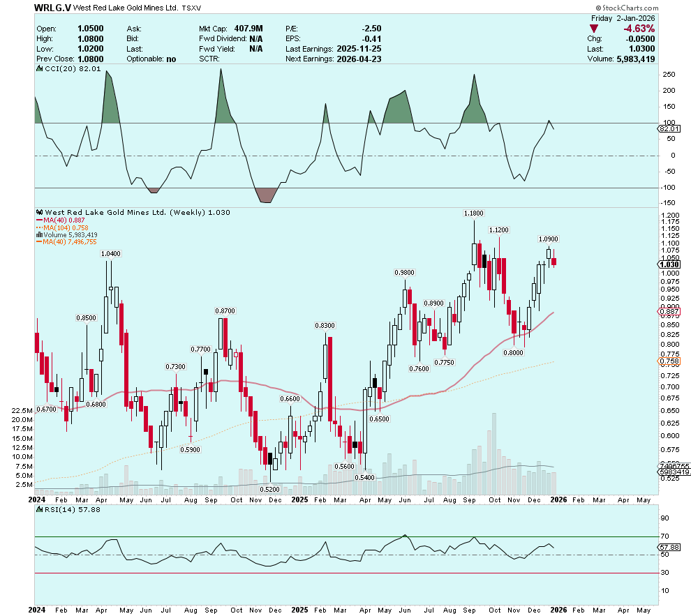Click the CCI current value tag 82.01

(669, 128)
